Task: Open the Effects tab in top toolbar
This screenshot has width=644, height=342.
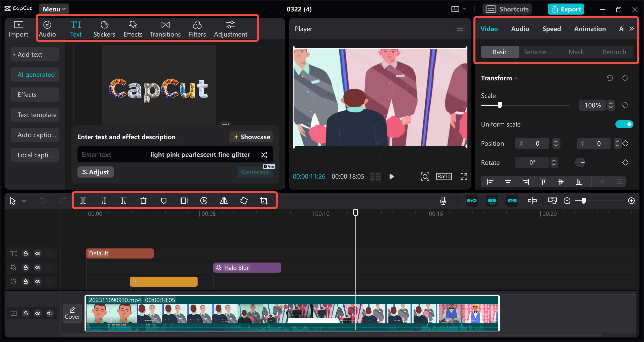Action: click(133, 29)
